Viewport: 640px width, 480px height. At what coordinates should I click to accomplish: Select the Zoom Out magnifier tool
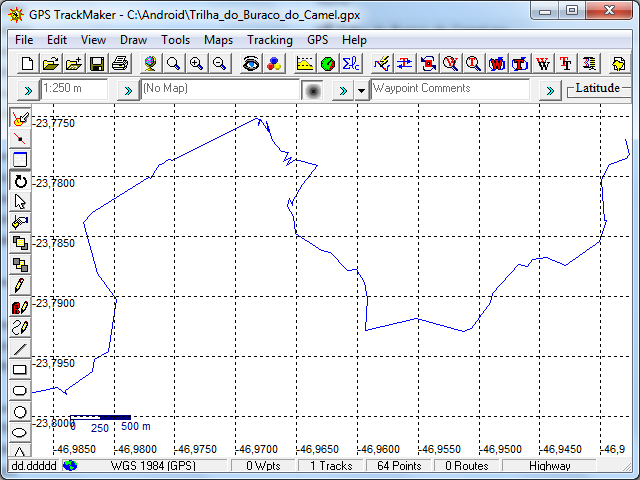point(220,64)
